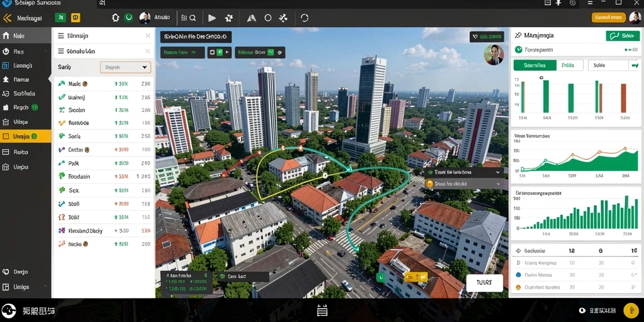The height and width of the screenshot is (322, 644).
Task: Open the gear-shaped settings icon in toolbar
Action: click(x=116, y=18)
